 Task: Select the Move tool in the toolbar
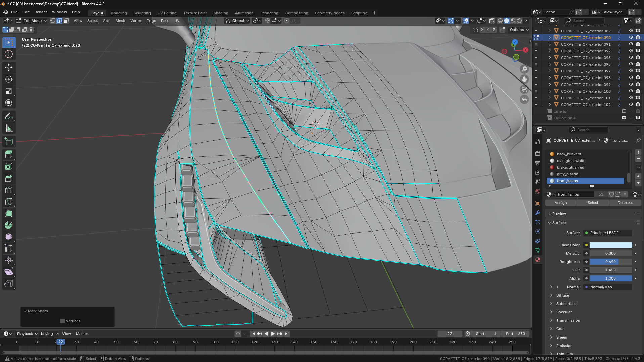pyautogui.click(x=9, y=67)
